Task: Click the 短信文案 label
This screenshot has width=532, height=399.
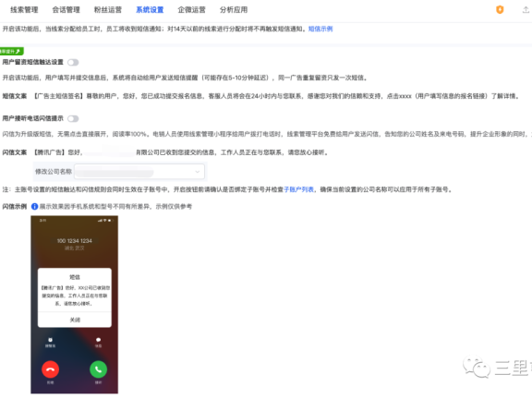Action: (15, 96)
